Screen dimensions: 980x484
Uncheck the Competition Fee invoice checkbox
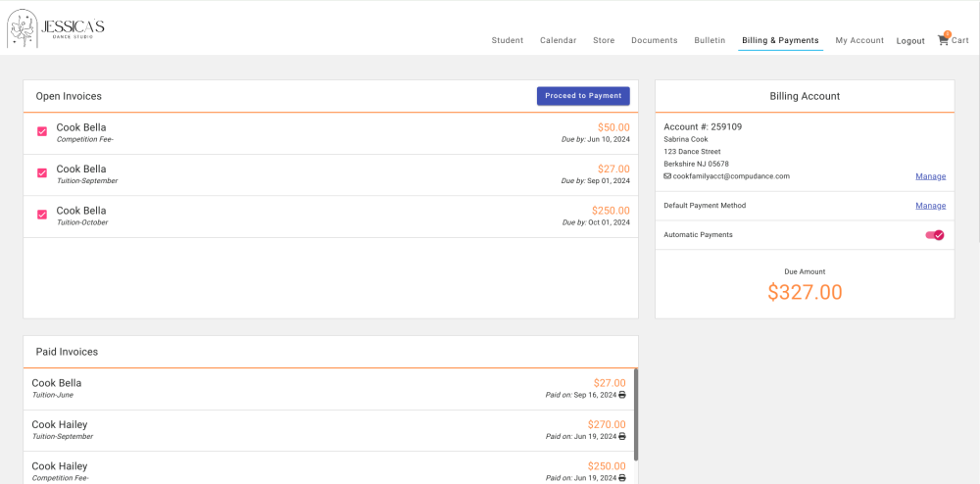point(42,131)
